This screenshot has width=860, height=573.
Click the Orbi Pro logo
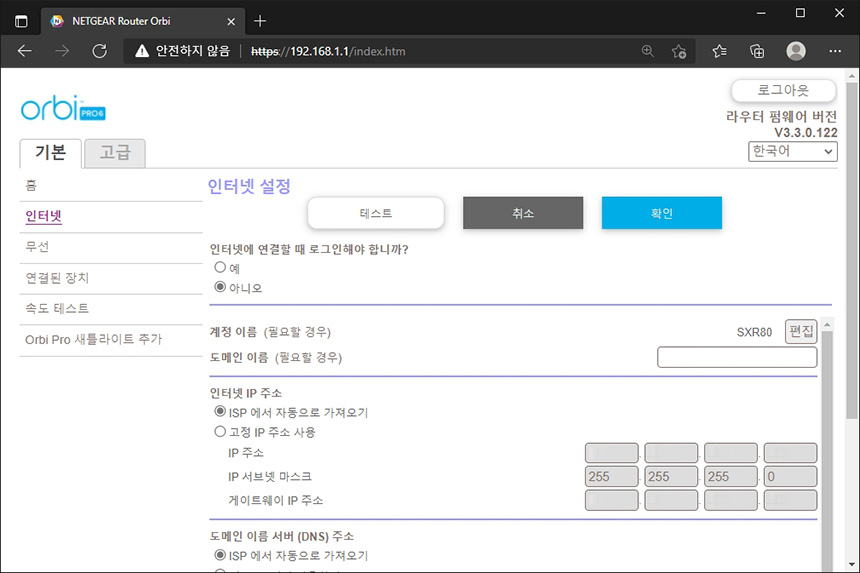(63, 107)
